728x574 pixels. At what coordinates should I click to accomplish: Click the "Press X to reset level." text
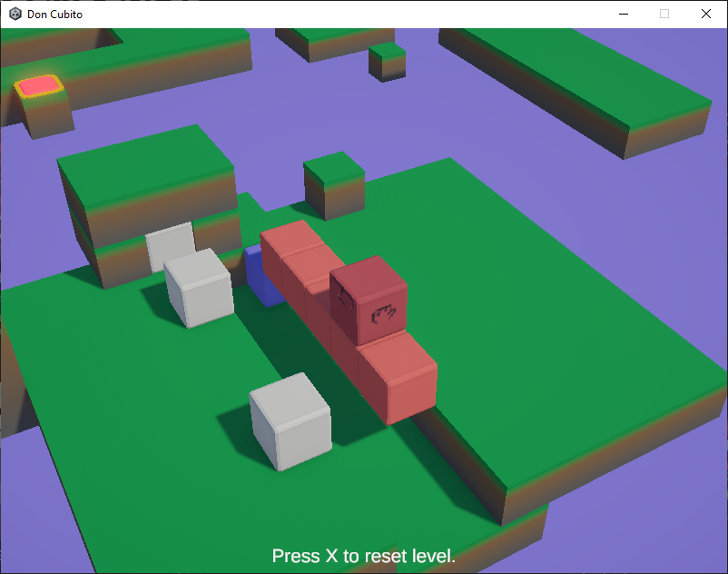pos(363,556)
